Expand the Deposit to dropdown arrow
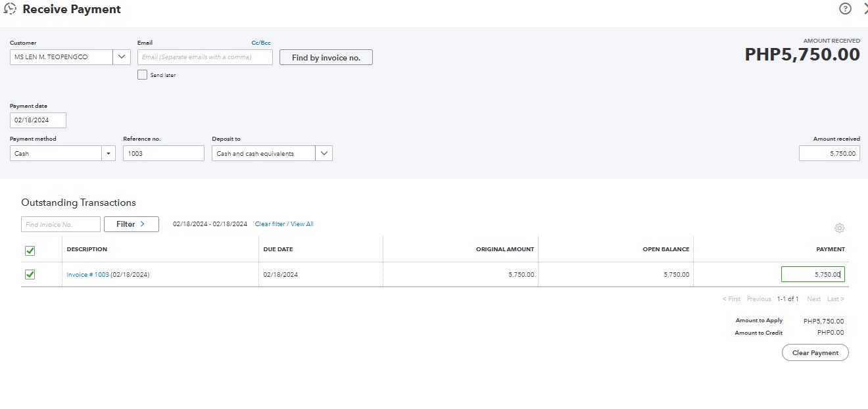Screen dimensions: 868x409 pyautogui.click(x=324, y=153)
